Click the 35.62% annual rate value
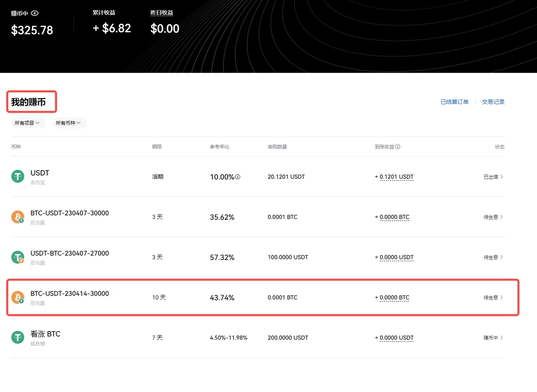 [222, 217]
